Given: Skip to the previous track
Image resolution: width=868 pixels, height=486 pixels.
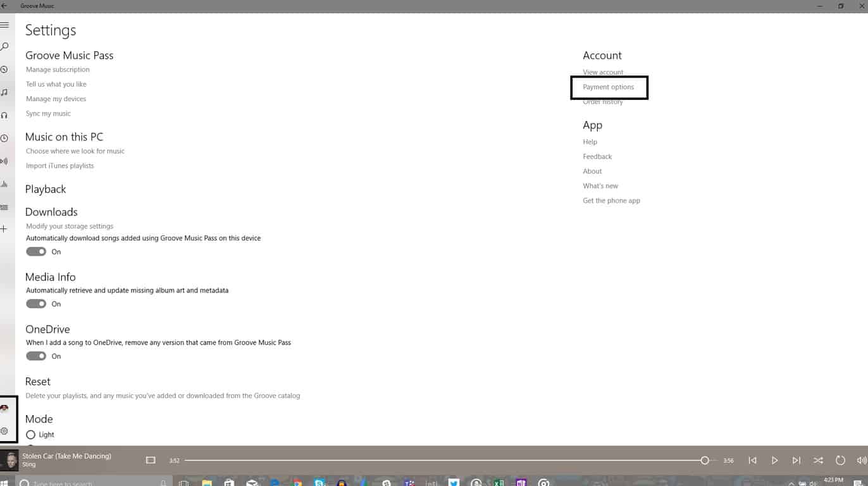Looking at the screenshot, I should tap(752, 460).
